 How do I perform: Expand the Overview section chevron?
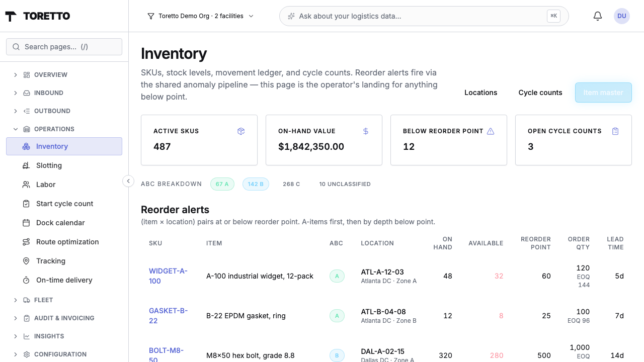[16, 74]
